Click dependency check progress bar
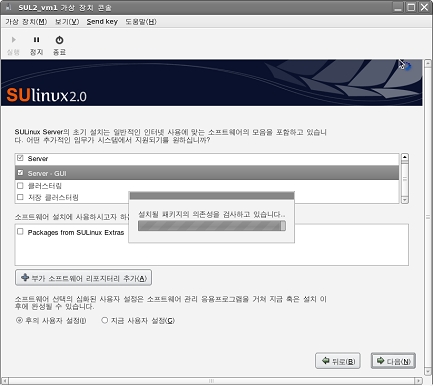433x386 pixels. tap(212, 226)
